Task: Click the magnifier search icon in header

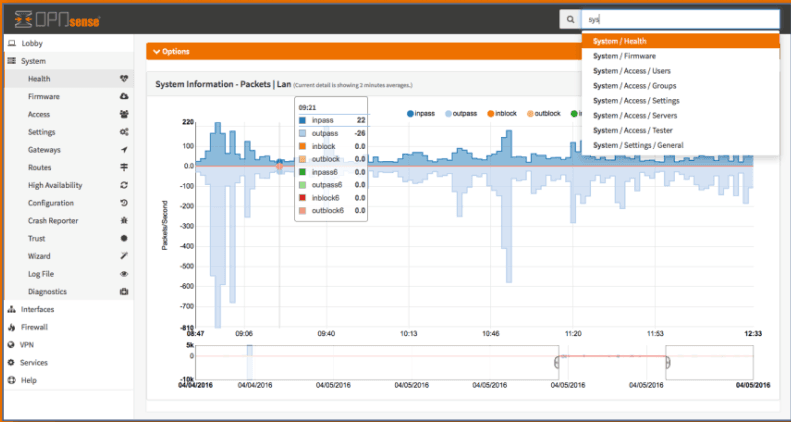Action: (x=569, y=19)
